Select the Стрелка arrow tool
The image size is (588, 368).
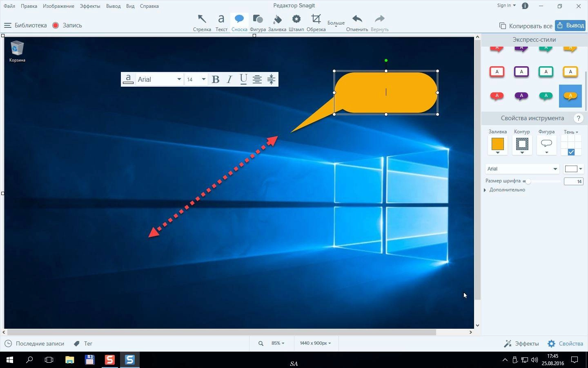click(x=202, y=22)
